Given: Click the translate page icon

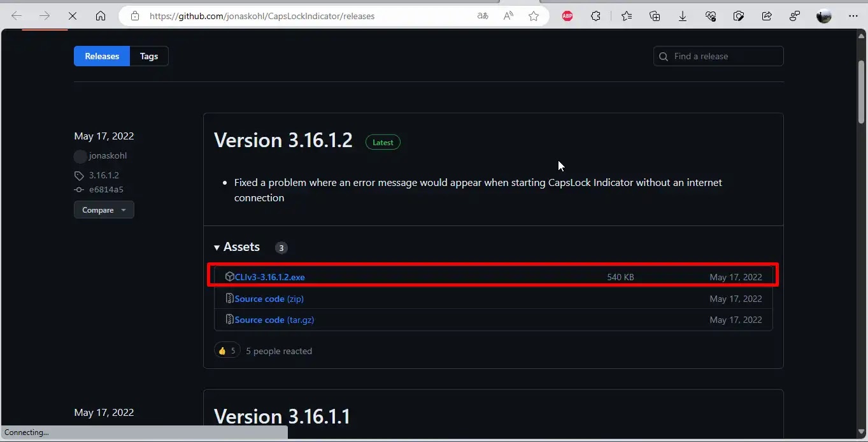Looking at the screenshot, I should pos(483,16).
